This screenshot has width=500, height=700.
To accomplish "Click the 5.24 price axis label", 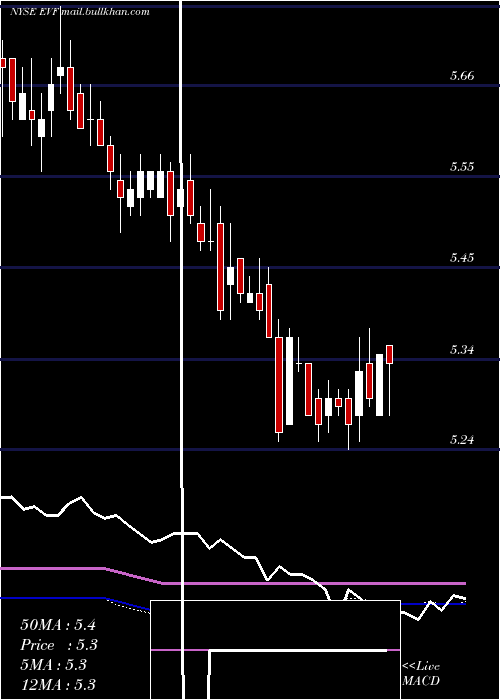I will pos(462,440).
